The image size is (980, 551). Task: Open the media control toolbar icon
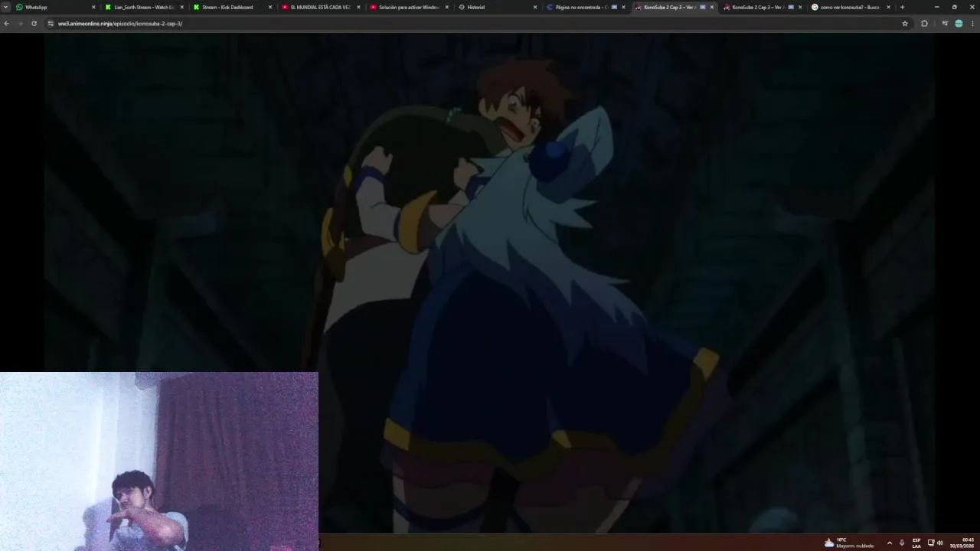pyautogui.click(x=945, y=24)
